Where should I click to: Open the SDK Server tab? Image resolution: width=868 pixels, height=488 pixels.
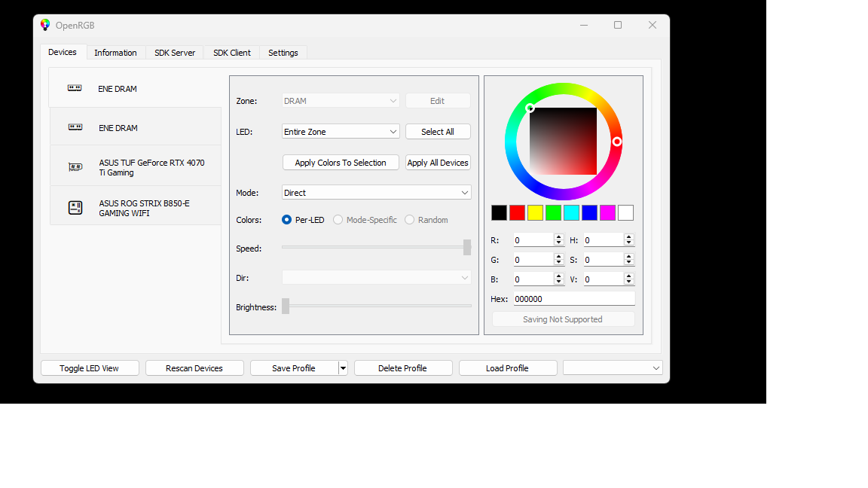[174, 53]
